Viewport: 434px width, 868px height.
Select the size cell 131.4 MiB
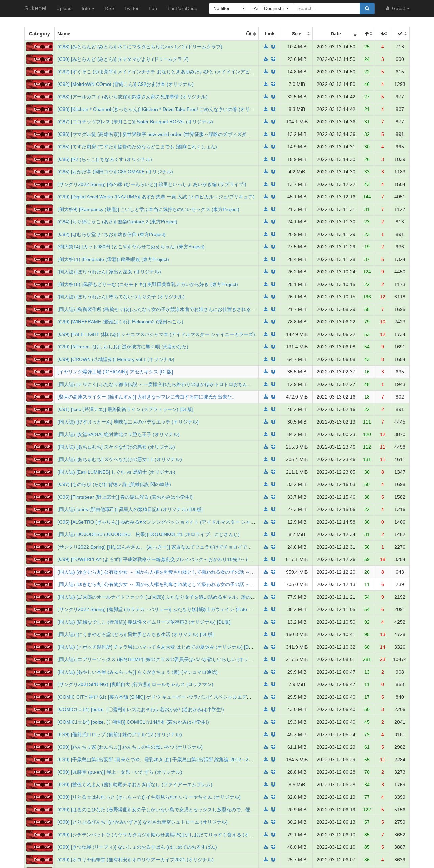coord(297,347)
